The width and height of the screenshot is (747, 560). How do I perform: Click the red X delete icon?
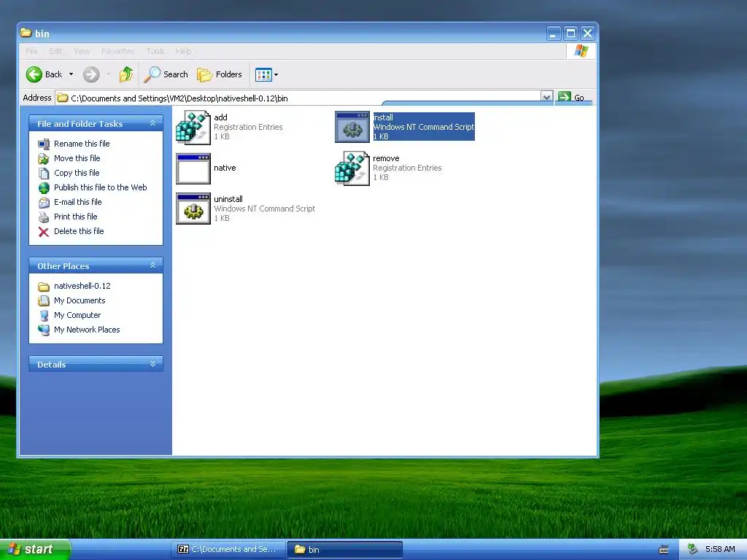43,232
